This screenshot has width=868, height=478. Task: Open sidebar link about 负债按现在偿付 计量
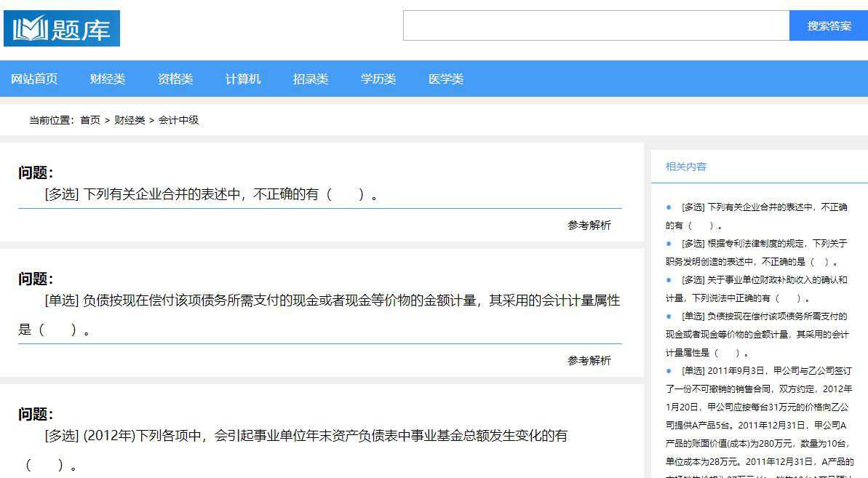click(x=757, y=334)
